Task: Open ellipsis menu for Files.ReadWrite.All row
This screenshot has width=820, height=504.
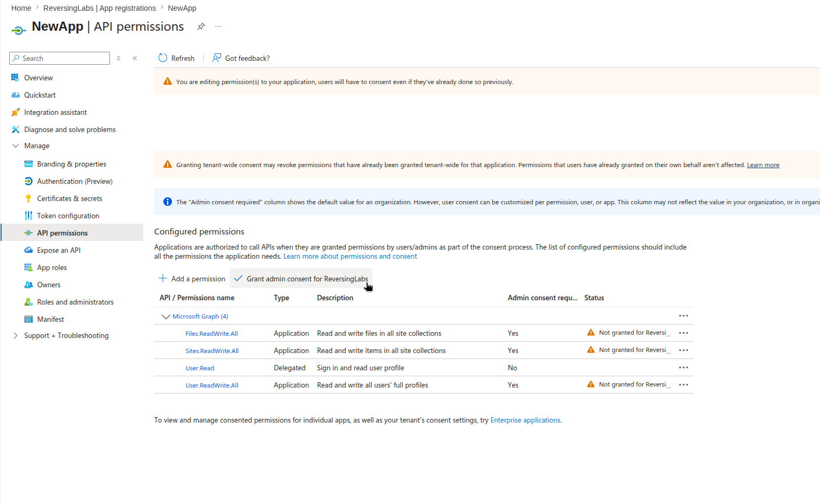Action: (x=684, y=333)
